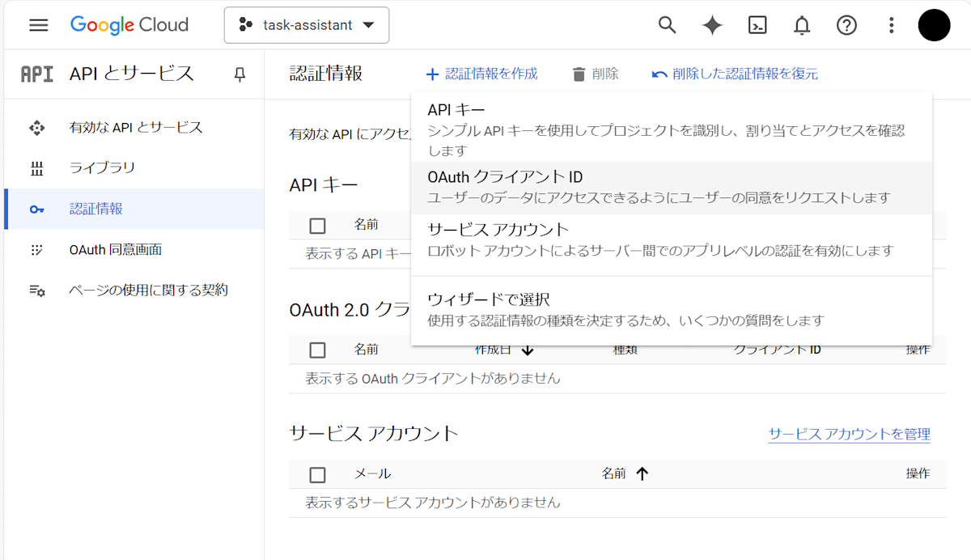Choose ウィザードで選択 menu entry

tap(672, 310)
